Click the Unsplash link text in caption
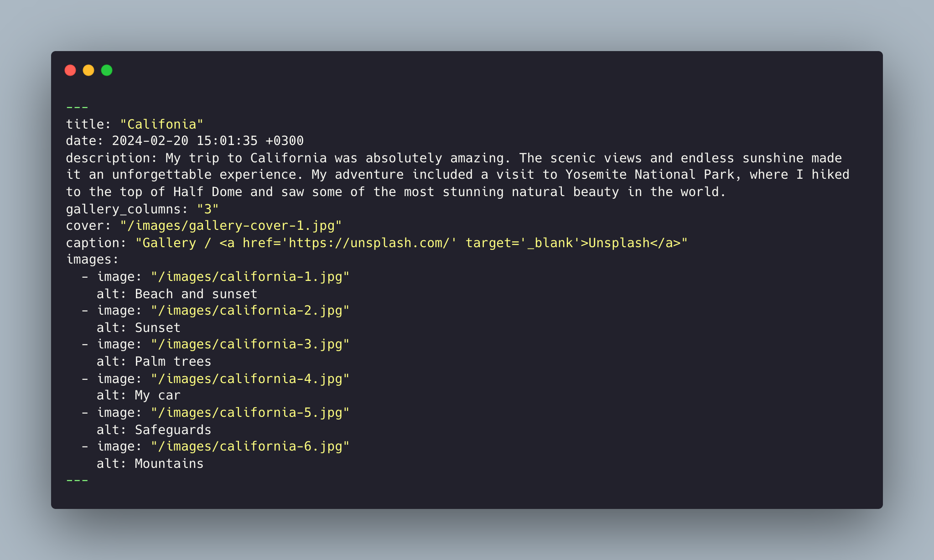 pyautogui.click(x=619, y=243)
